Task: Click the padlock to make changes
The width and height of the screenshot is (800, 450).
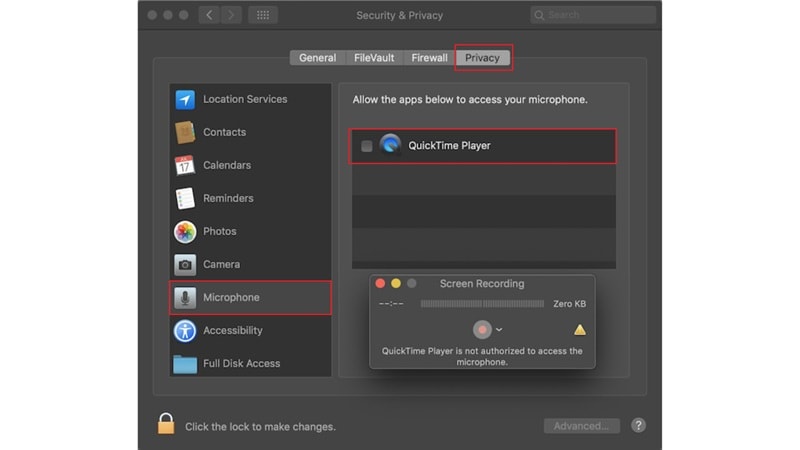Action: click(x=166, y=424)
